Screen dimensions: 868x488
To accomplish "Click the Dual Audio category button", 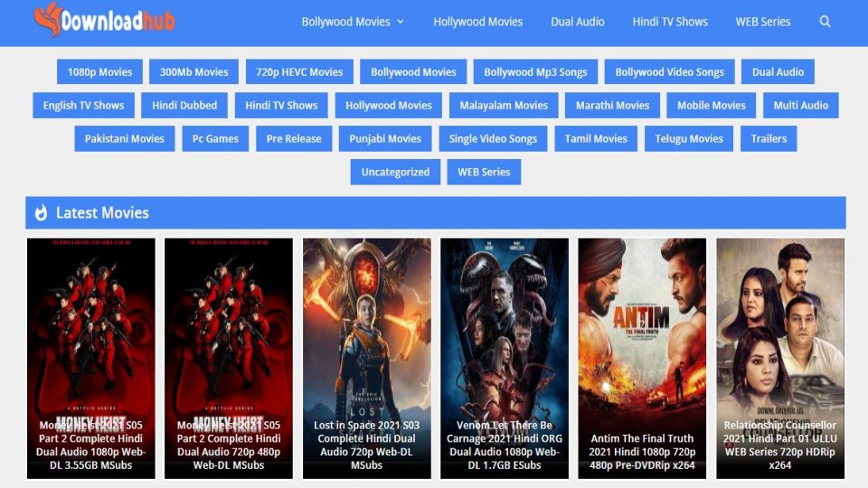I will coord(778,72).
